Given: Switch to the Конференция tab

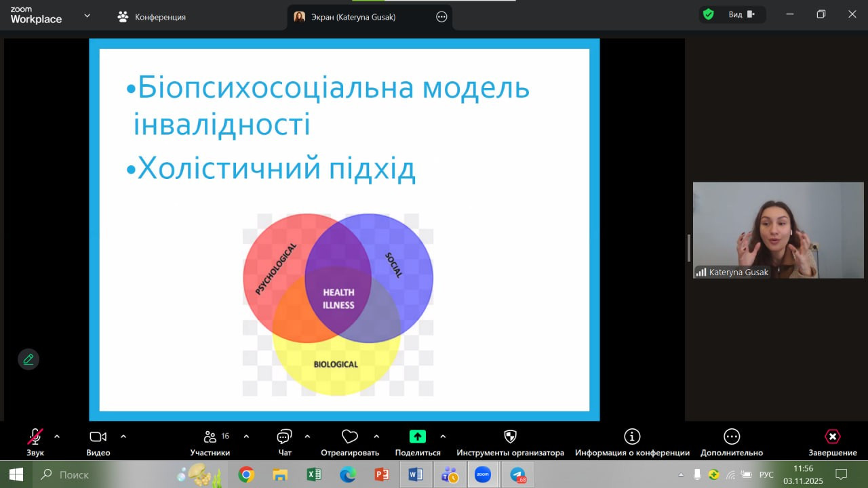Looking at the screenshot, I should pos(152,17).
